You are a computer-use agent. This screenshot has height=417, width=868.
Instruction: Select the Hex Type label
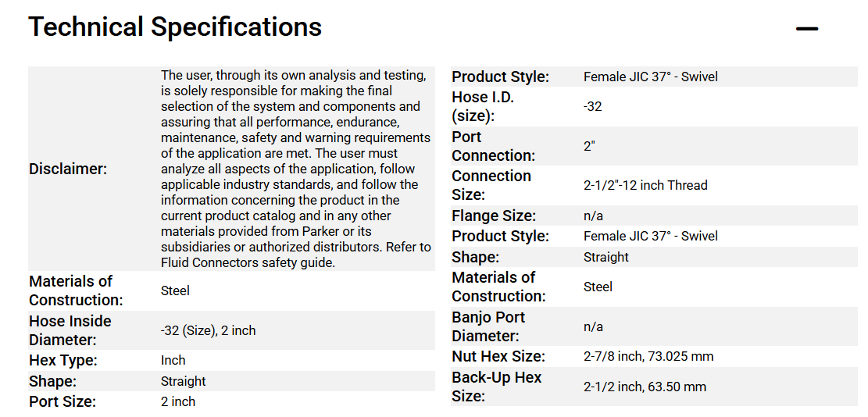click(63, 361)
